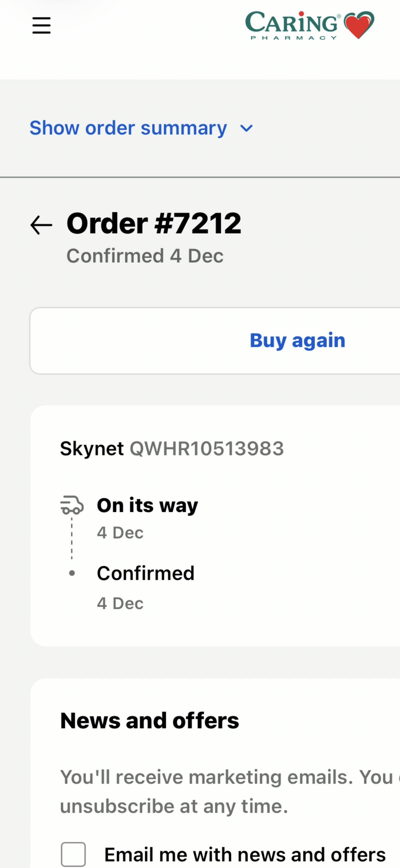Click the Confirmed 4 Dec subtitle
Screen dimensions: 400x868
coord(145,256)
